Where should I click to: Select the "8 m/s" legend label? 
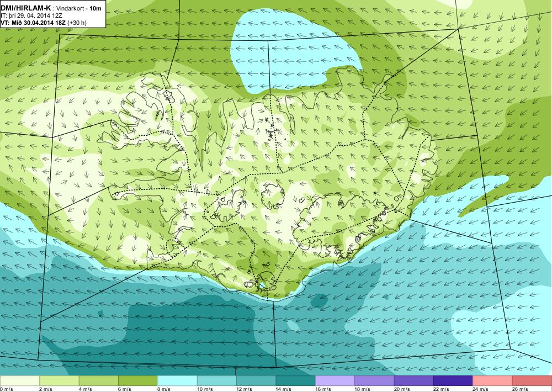coord(164,389)
